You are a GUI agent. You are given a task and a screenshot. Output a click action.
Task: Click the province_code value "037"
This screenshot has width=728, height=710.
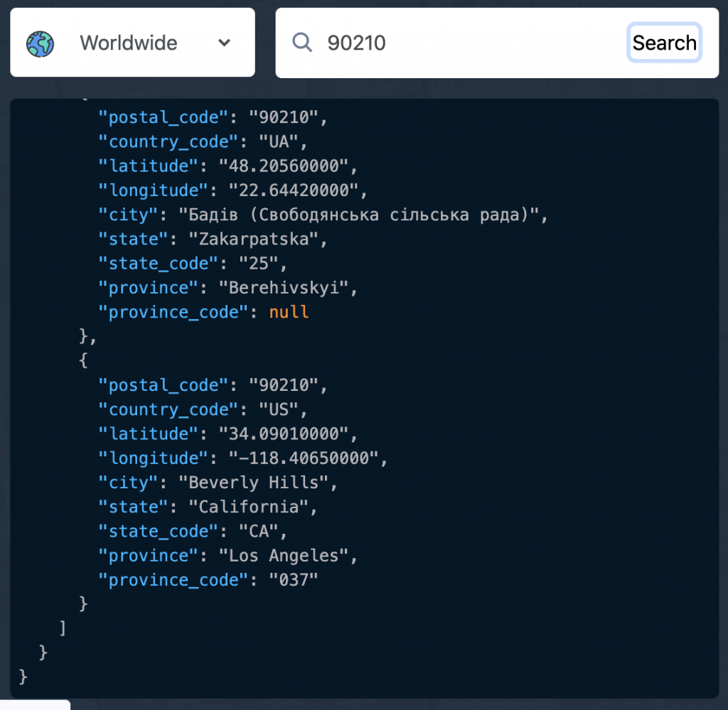[x=294, y=580]
